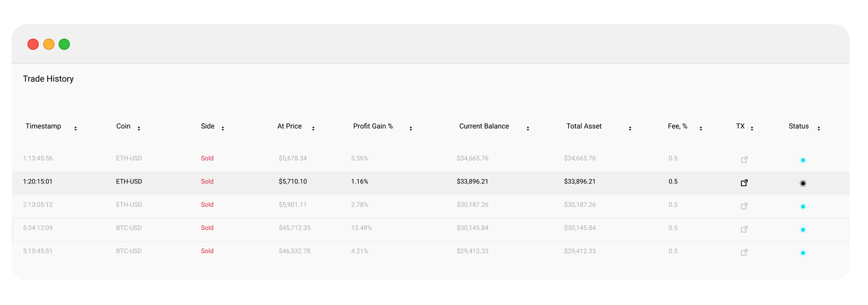Open TX link for 1:13:45:56 trade
This screenshot has width=868, height=305.
[744, 159]
